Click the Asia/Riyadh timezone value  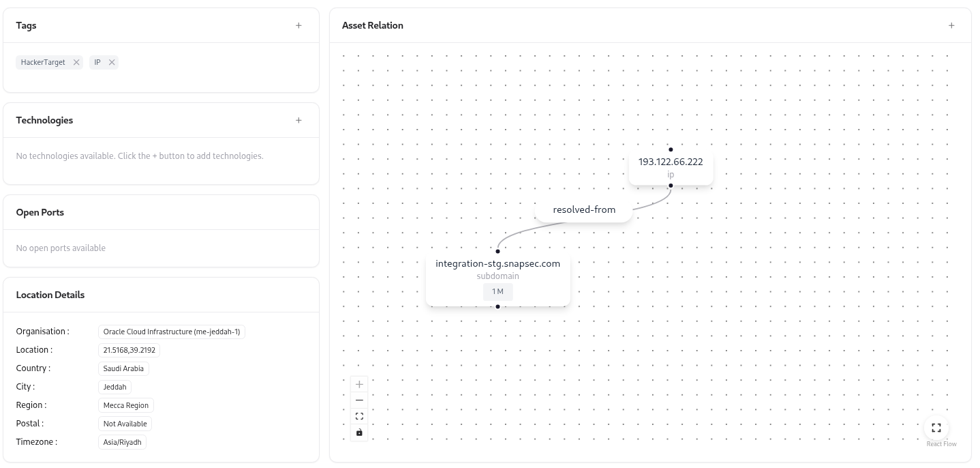pos(122,441)
